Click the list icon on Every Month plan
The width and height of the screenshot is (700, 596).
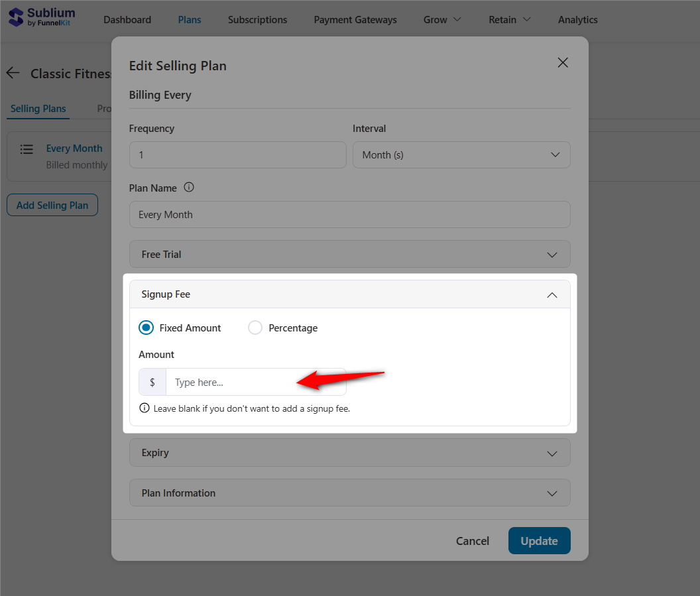(x=27, y=149)
